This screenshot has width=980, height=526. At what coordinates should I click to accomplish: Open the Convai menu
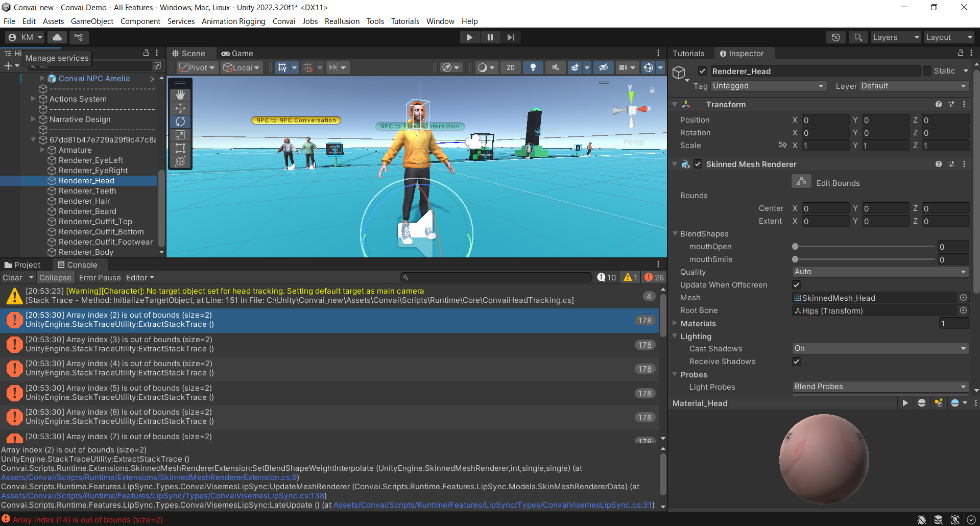[284, 21]
